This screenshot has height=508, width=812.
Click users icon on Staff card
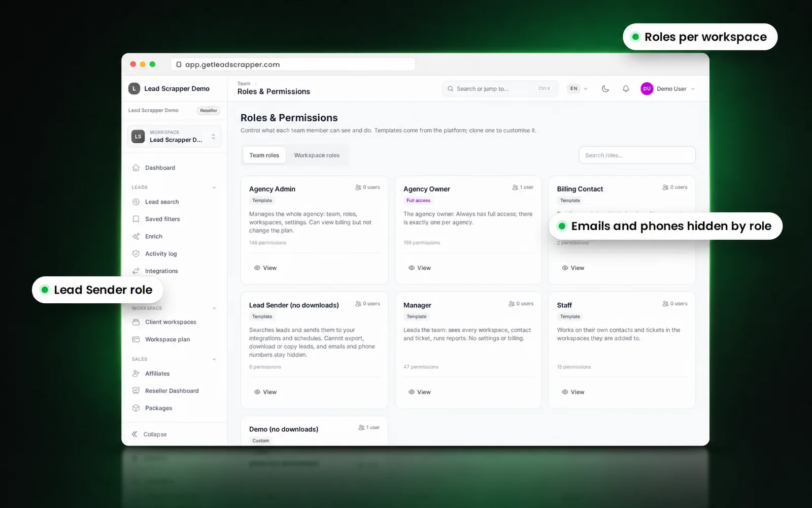tap(665, 304)
